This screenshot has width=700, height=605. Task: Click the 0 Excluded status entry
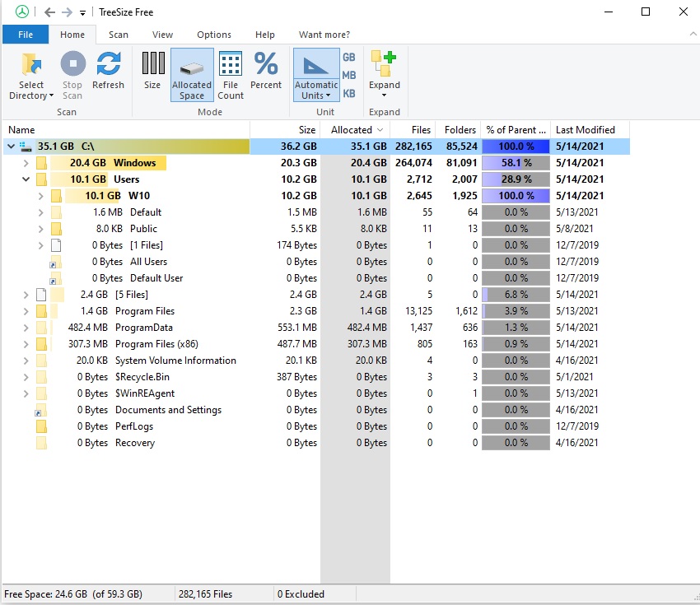point(301,594)
